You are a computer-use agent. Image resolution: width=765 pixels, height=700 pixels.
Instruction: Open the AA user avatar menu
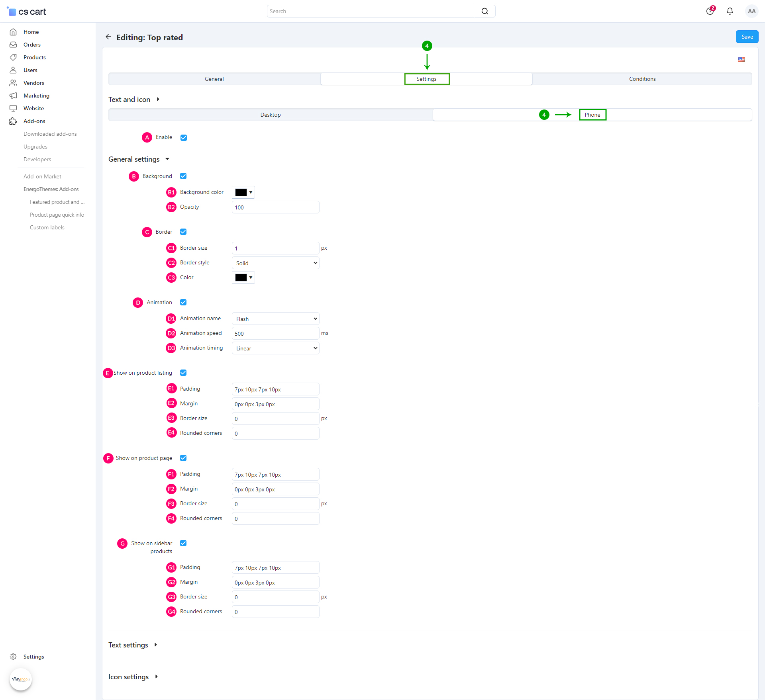[751, 11]
